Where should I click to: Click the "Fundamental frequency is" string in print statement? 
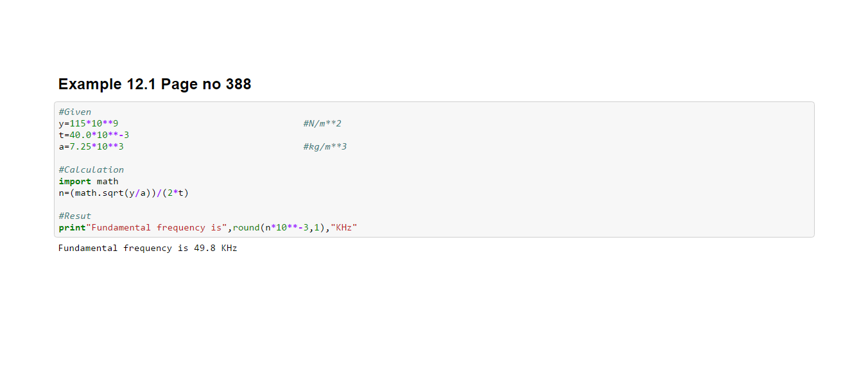tap(156, 227)
